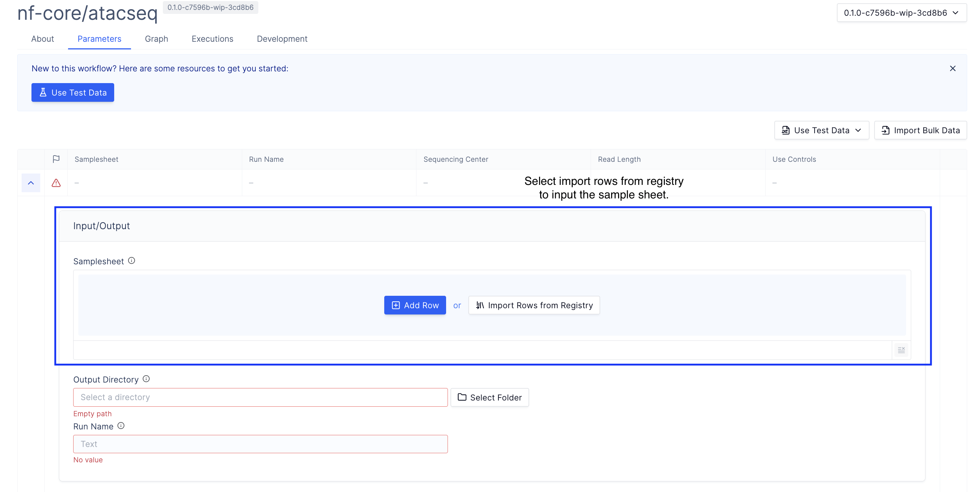980x492 pixels.
Task: Click the clear-rows icon below the samplesheet
Action: point(901,350)
